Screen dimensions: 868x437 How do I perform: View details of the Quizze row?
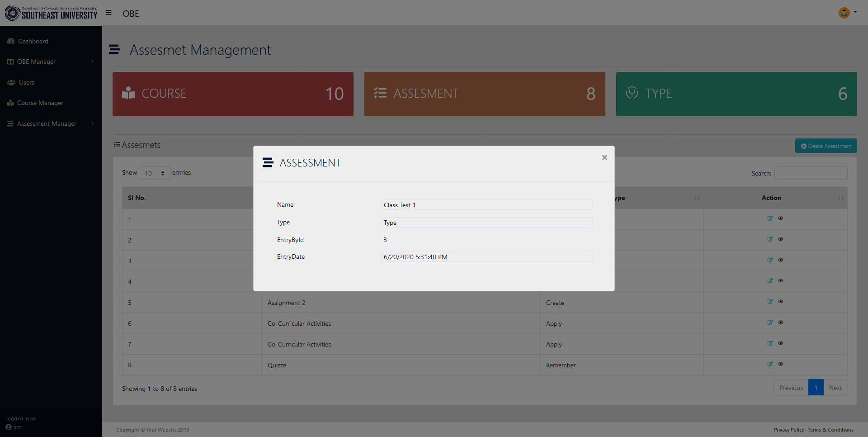click(x=781, y=364)
